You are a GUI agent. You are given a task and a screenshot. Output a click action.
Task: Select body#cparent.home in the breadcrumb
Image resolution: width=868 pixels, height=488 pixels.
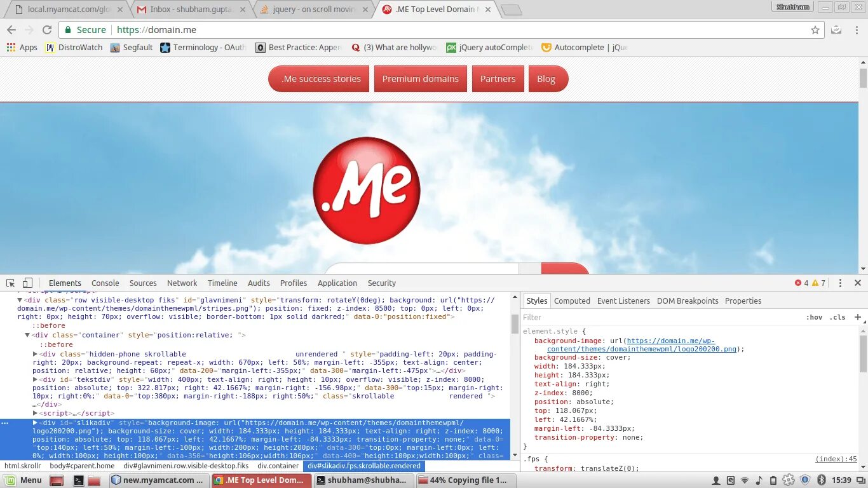82,466
